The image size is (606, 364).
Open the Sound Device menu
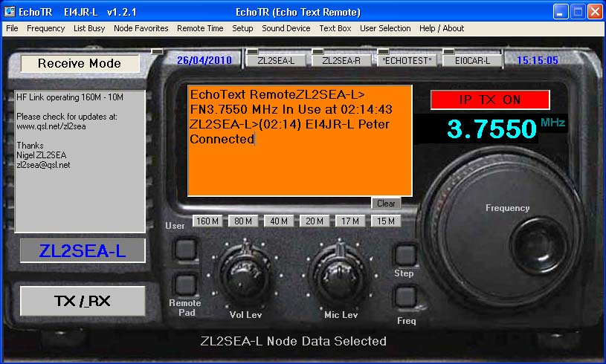point(286,28)
